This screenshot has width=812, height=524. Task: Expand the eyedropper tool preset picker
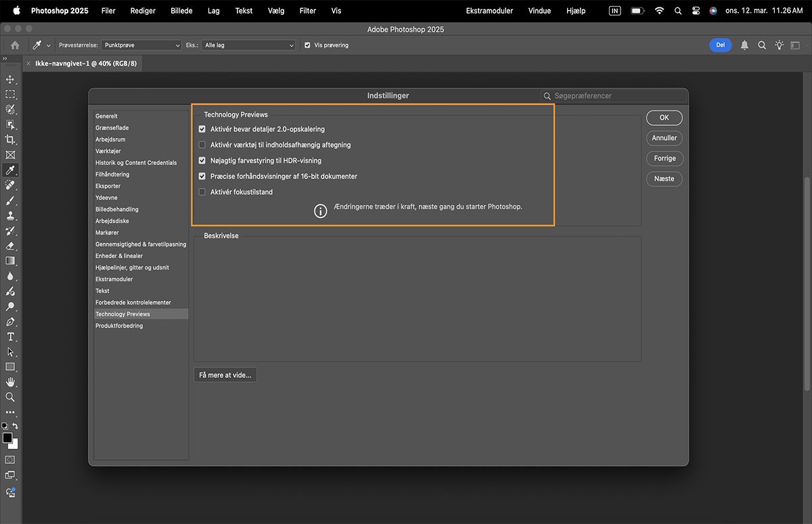tap(49, 45)
